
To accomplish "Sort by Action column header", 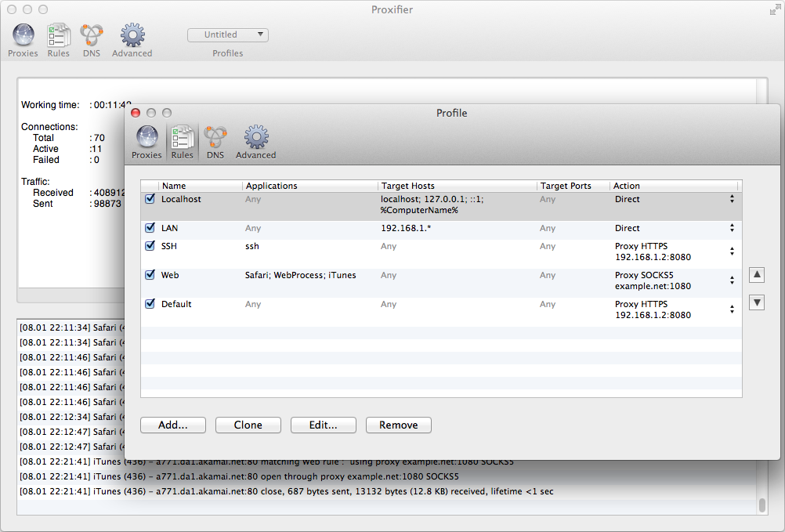I will (x=674, y=186).
